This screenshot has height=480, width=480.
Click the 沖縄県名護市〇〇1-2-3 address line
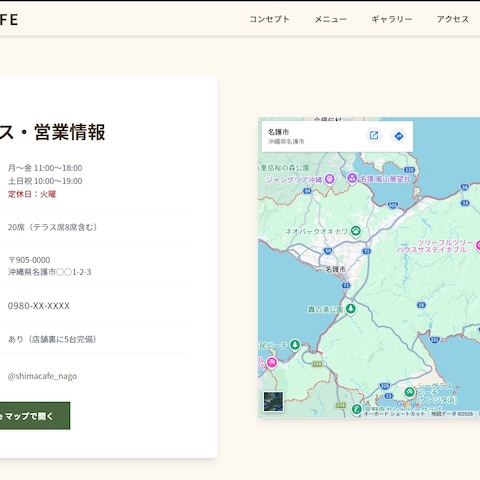[49, 272]
